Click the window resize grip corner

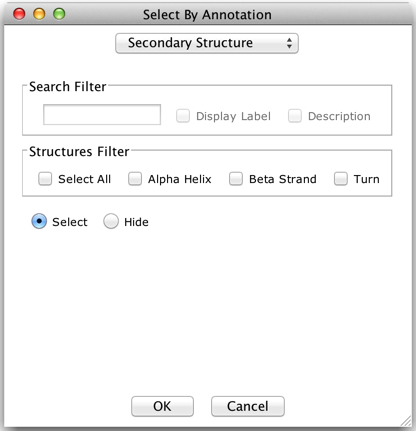(x=406, y=421)
